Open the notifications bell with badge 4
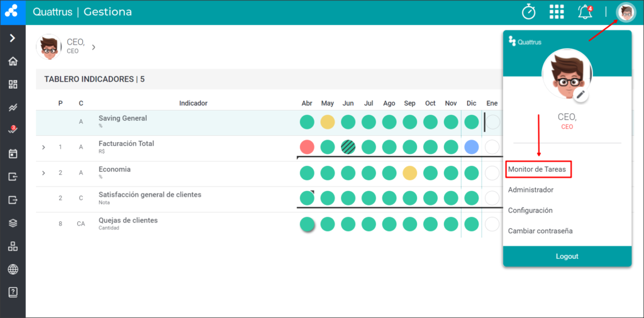Image resolution: width=644 pixels, height=318 pixels. point(585,12)
